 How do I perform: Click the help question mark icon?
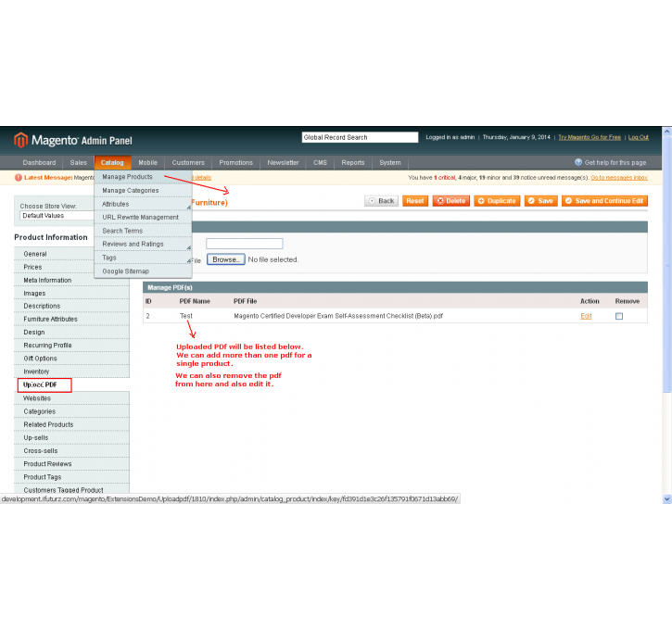pyautogui.click(x=578, y=162)
